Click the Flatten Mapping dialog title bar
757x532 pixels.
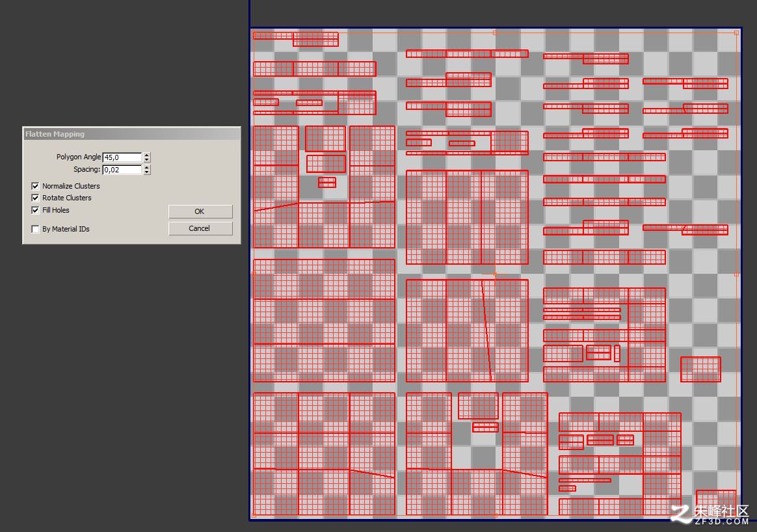click(131, 134)
